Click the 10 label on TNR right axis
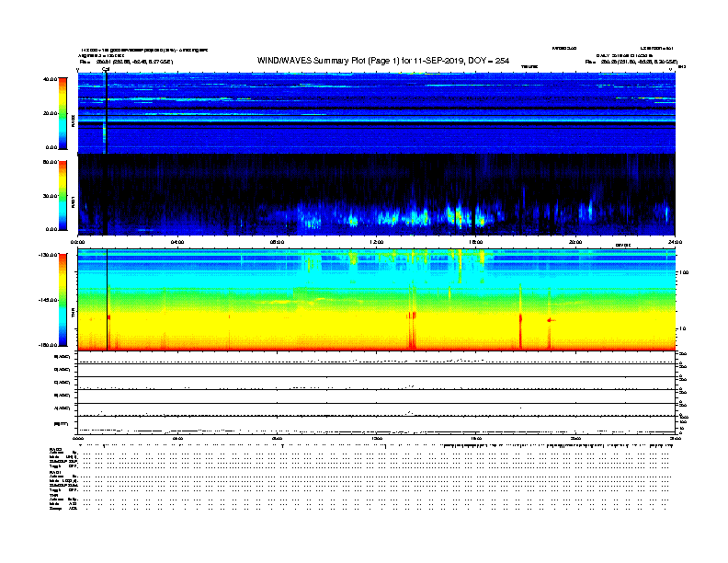Image resolution: width=728 pixels, height=563 pixels. (x=682, y=329)
